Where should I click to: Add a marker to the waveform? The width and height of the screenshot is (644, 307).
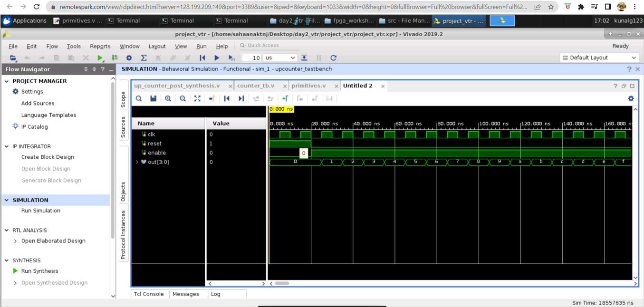click(286, 98)
